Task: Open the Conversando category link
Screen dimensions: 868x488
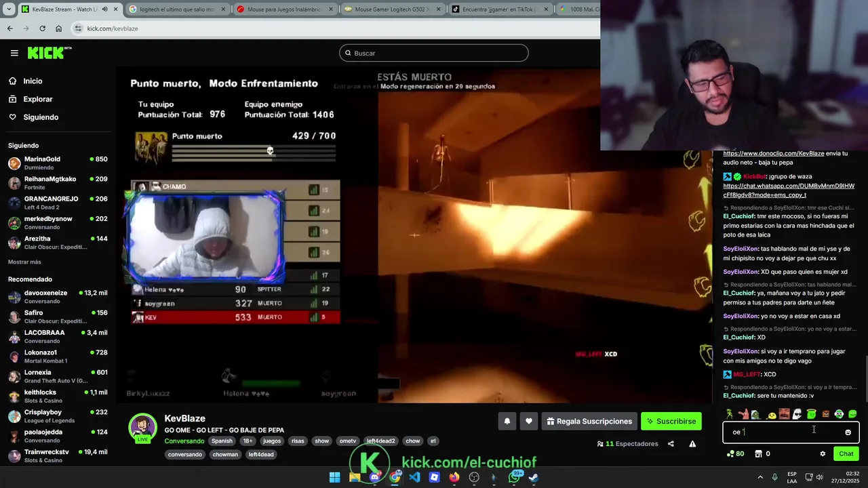Action: [x=184, y=441]
